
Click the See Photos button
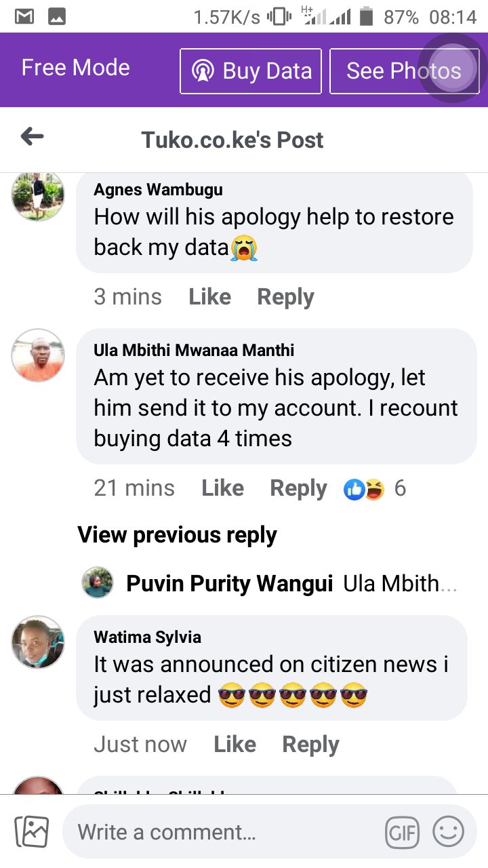pos(404,71)
